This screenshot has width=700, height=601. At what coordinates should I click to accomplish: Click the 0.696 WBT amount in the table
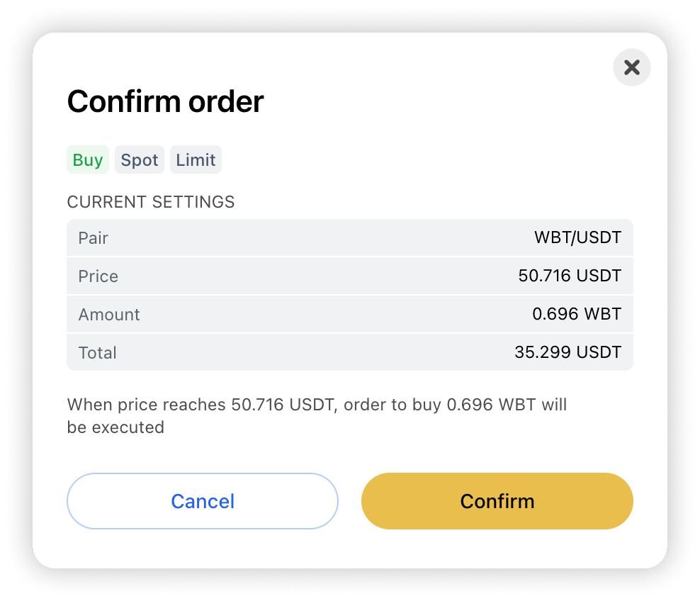577,315
